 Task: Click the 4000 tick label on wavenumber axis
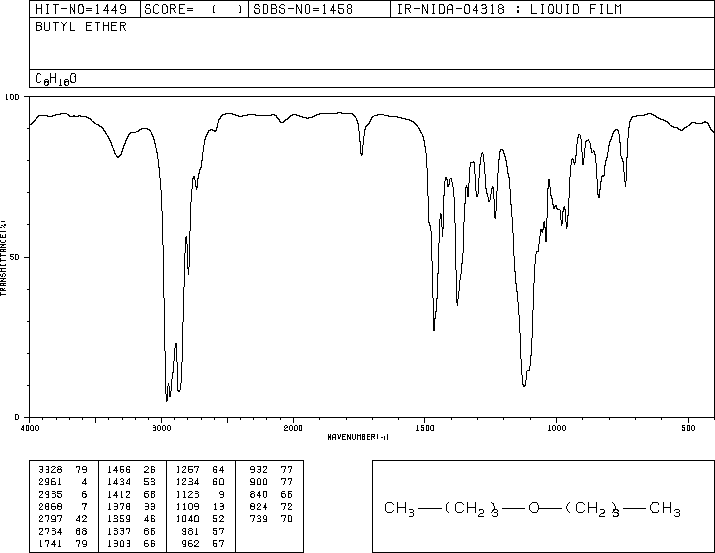coord(30,427)
